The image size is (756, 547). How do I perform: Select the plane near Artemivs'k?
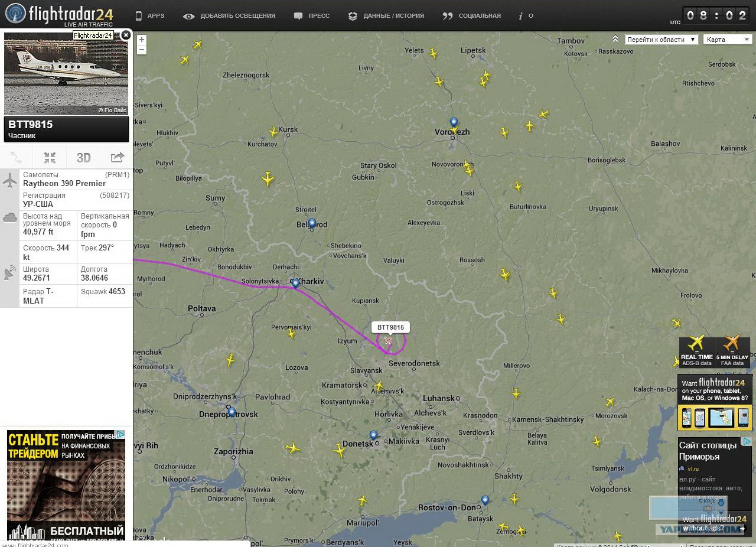[x=379, y=386]
